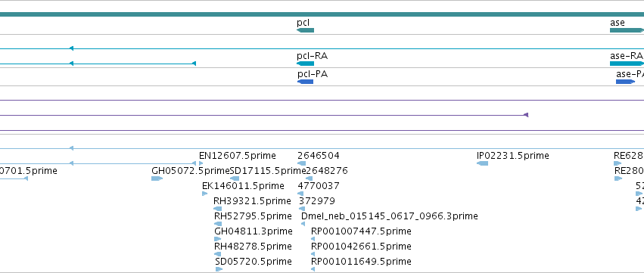Select the GH04811.3prime EST glyph
This screenshot has width=644, height=273.
pos(218,239)
